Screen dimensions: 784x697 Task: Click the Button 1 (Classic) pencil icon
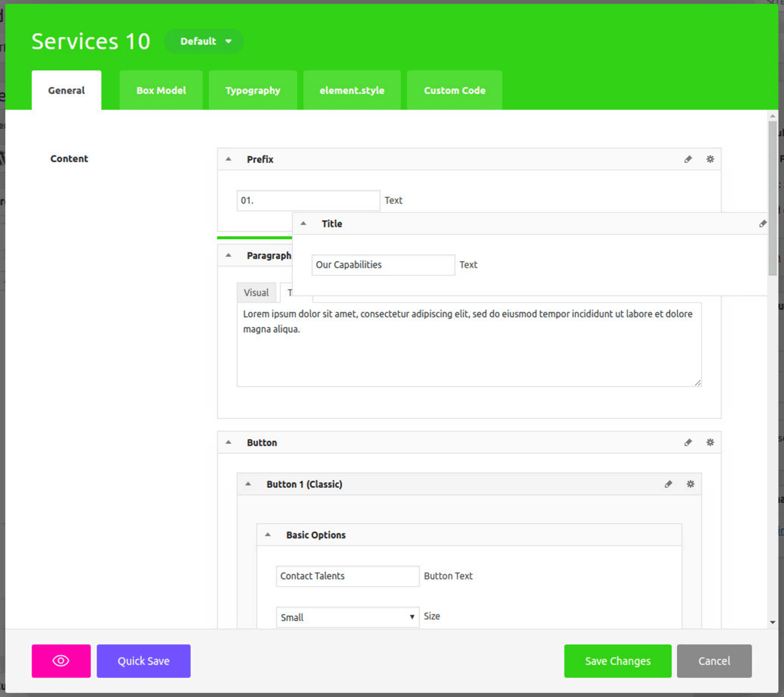pyautogui.click(x=668, y=484)
